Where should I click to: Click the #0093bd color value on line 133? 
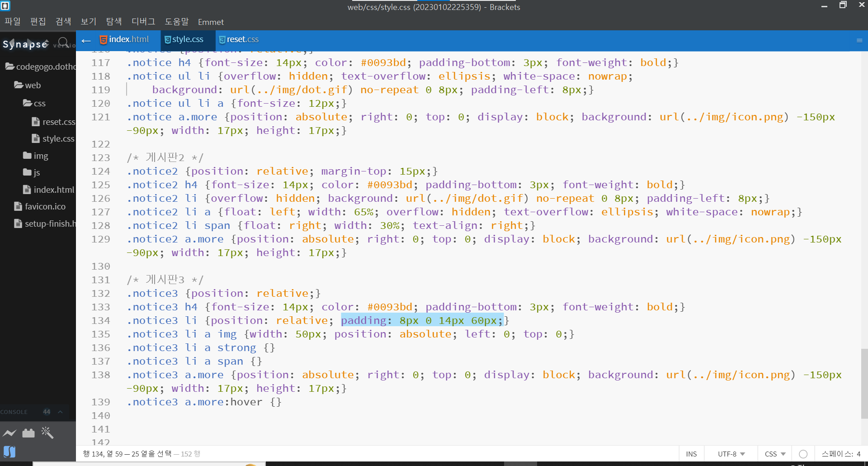tap(390, 307)
